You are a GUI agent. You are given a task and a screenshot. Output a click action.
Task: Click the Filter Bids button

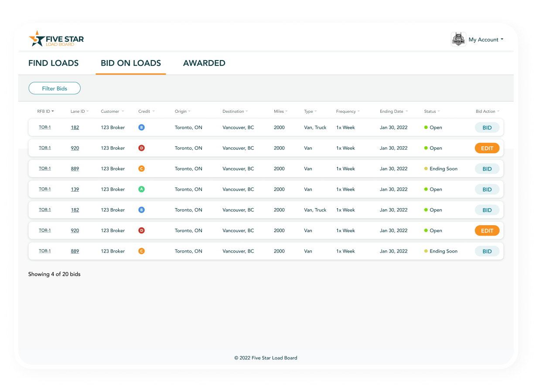tap(55, 88)
